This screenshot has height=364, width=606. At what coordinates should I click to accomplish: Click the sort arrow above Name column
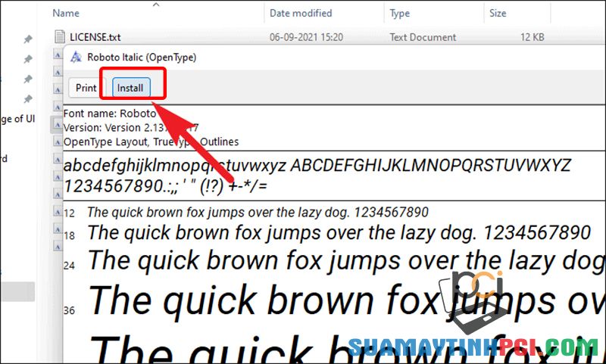click(156, 5)
